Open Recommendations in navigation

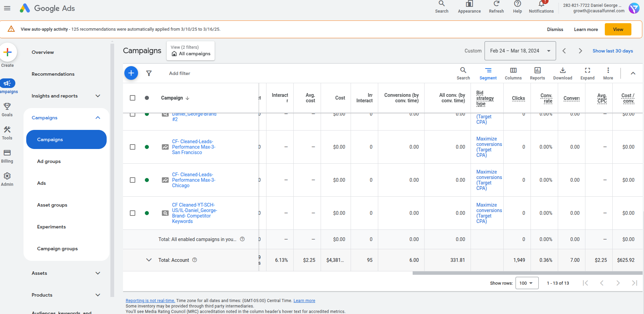tap(53, 74)
